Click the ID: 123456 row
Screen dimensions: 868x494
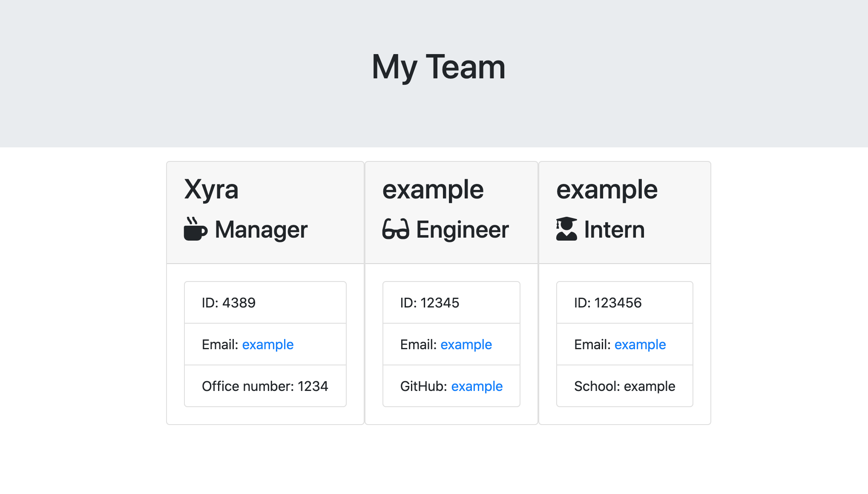625,302
